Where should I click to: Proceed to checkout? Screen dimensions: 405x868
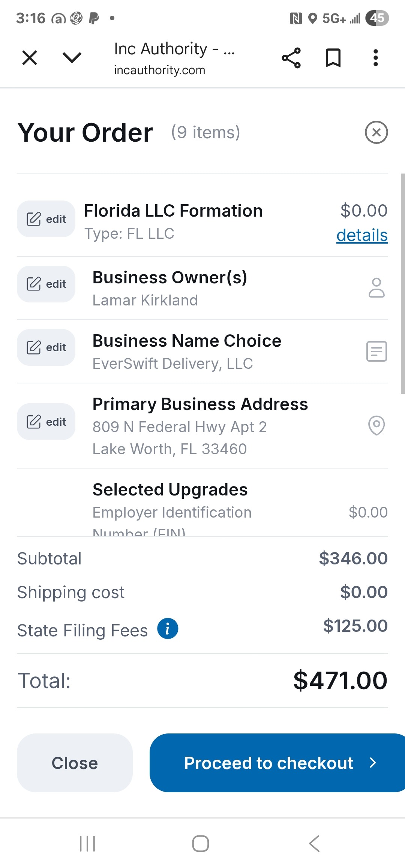tap(277, 763)
